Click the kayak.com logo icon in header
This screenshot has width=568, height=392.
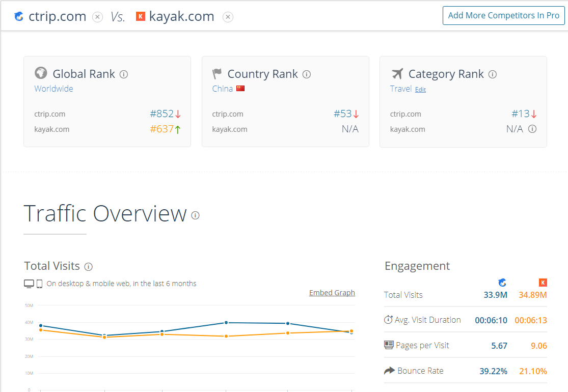point(141,16)
